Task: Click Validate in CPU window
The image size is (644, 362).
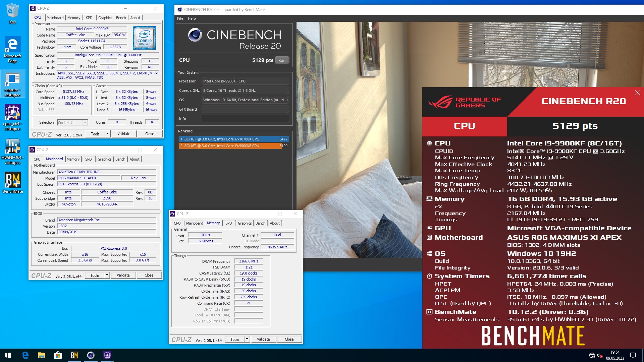Action: coord(124,134)
